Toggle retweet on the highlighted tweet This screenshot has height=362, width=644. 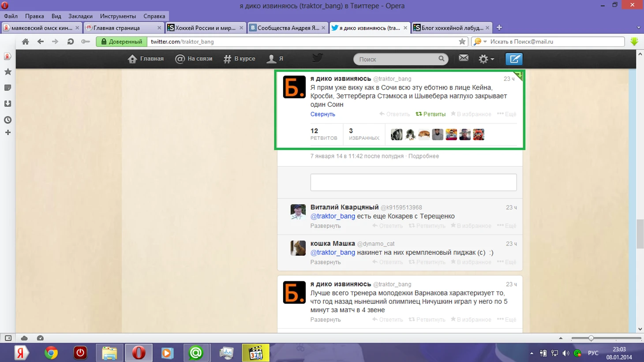431,114
